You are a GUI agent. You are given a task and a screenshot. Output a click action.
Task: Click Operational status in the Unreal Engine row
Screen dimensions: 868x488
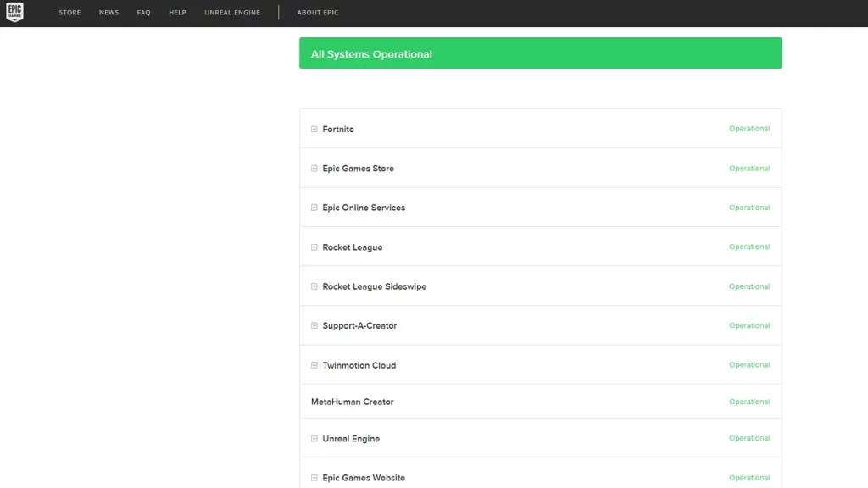(749, 438)
